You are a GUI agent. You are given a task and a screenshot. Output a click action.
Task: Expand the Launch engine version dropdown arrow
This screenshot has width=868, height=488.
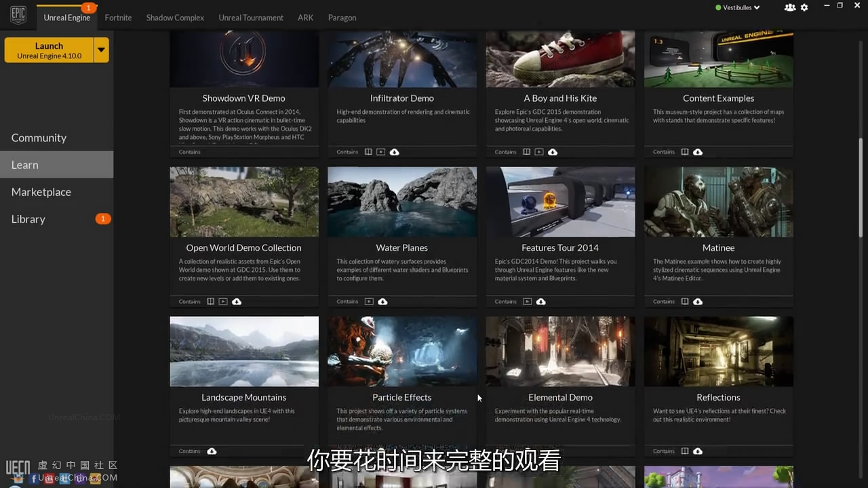tap(101, 50)
